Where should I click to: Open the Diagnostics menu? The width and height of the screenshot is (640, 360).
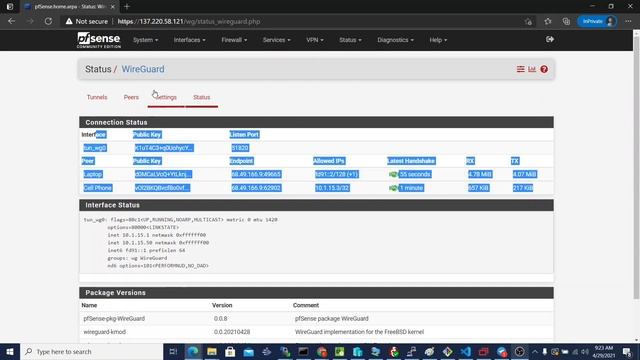coord(395,40)
